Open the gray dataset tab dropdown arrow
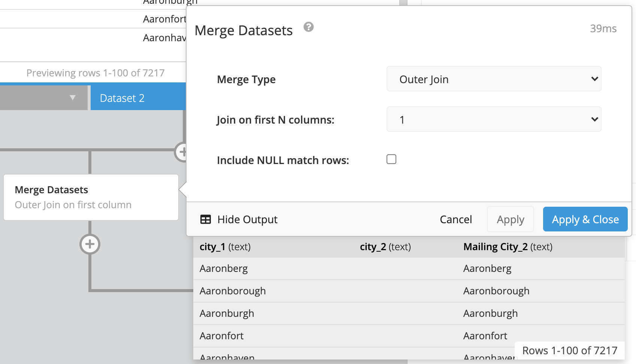The image size is (636, 364). tap(73, 98)
